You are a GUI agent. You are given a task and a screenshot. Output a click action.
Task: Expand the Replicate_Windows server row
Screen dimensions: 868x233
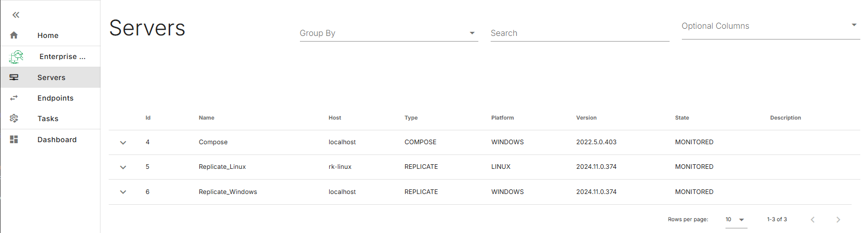tap(123, 192)
